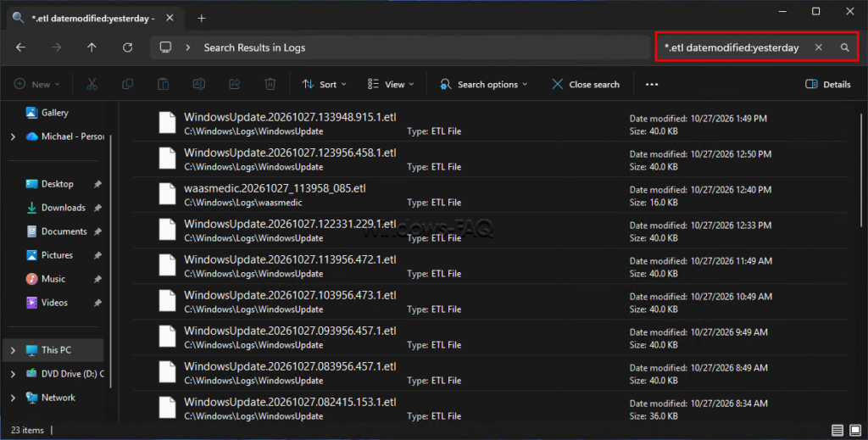
Task: Click the pin icon next to Videos
Action: pyautogui.click(x=97, y=303)
